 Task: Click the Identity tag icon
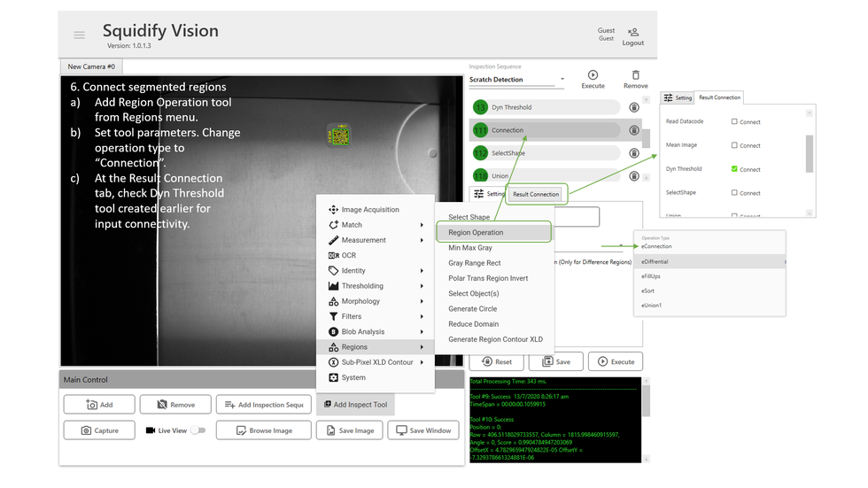click(333, 270)
